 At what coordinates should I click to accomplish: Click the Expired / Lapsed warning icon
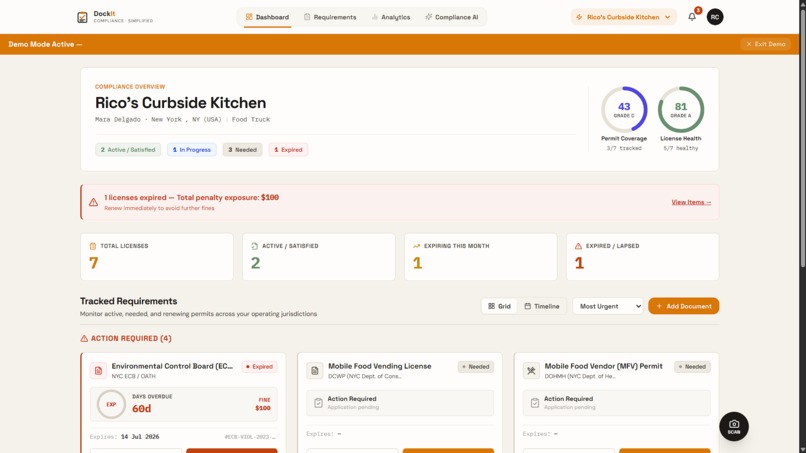pyautogui.click(x=578, y=246)
